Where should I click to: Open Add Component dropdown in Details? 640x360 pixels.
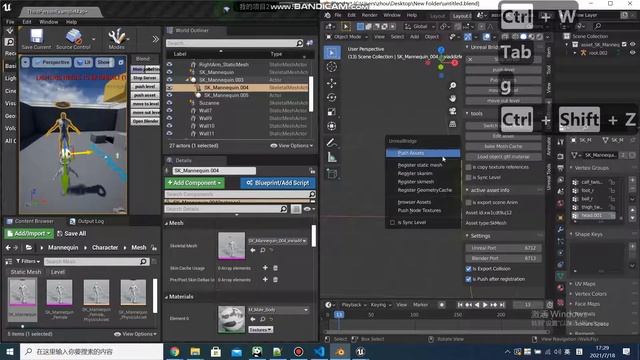coord(195,183)
